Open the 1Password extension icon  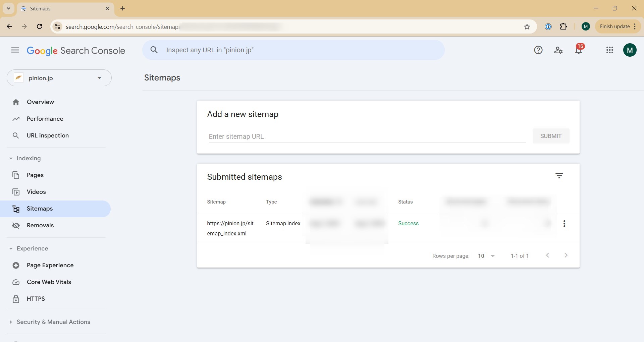pos(548,26)
